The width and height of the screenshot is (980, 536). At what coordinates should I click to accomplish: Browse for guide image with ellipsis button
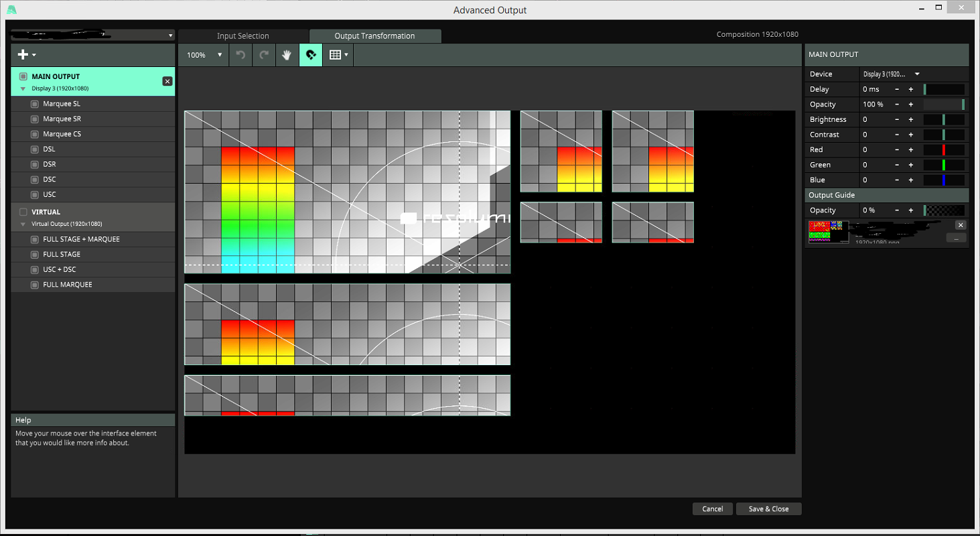(955, 238)
